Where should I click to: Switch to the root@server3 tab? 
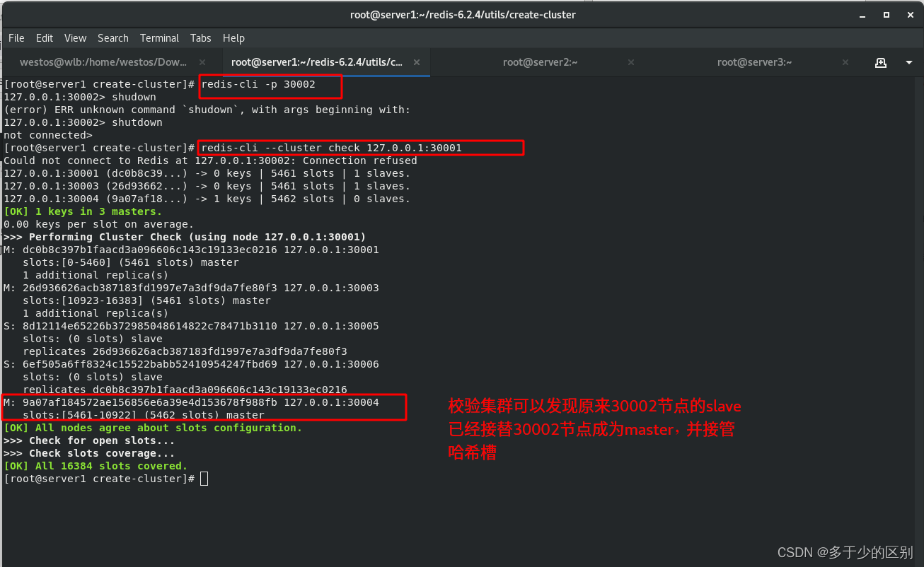pyautogui.click(x=754, y=62)
